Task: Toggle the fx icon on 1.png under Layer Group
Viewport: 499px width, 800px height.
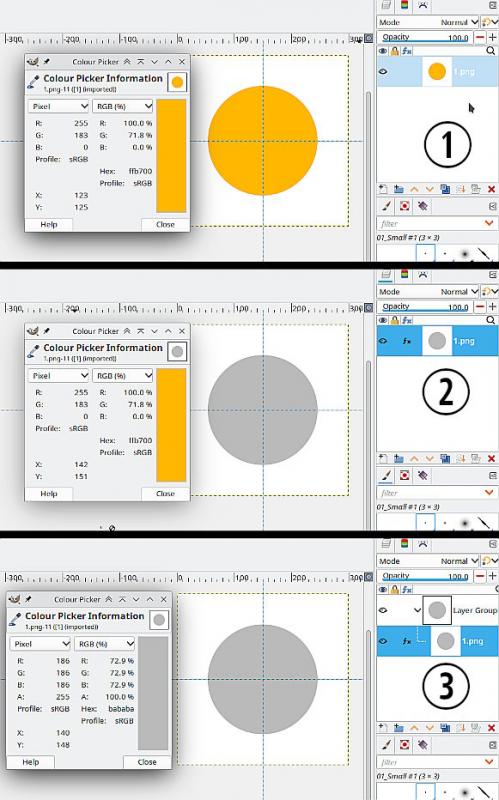Action: 406,641
